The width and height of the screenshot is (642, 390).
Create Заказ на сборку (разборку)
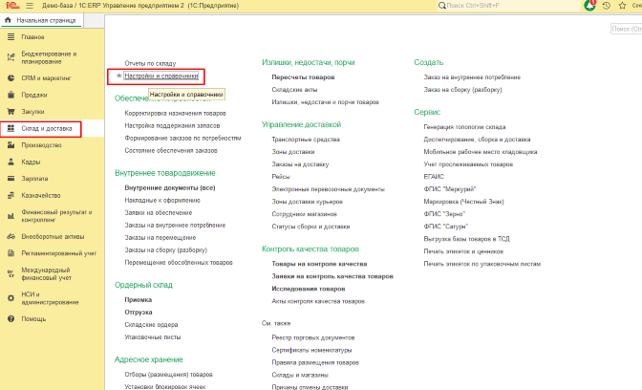tap(463, 89)
